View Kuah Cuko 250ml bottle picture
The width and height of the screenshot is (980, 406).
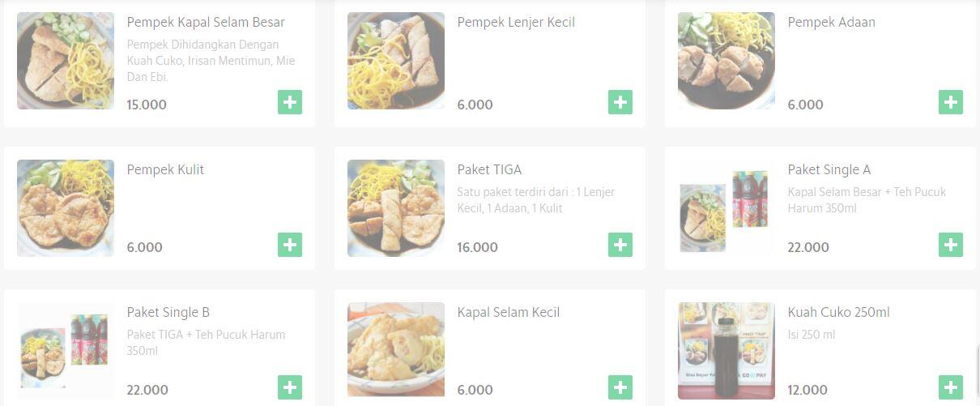726,351
